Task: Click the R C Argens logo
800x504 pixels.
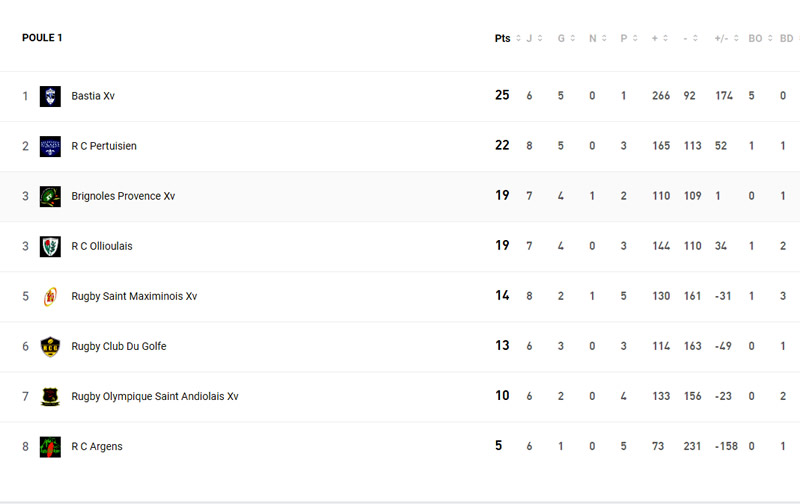Action: tap(50, 447)
